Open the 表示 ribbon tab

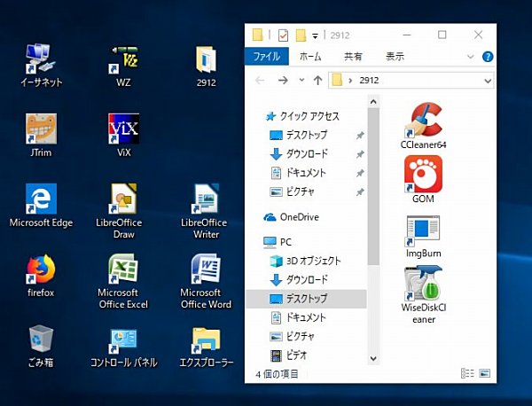pos(395,57)
